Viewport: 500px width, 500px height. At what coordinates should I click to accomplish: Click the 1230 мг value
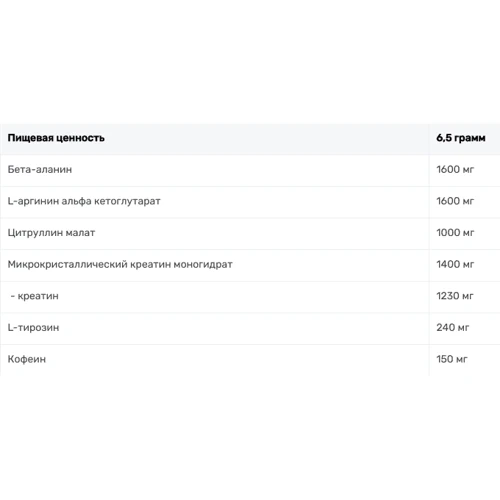(455, 296)
